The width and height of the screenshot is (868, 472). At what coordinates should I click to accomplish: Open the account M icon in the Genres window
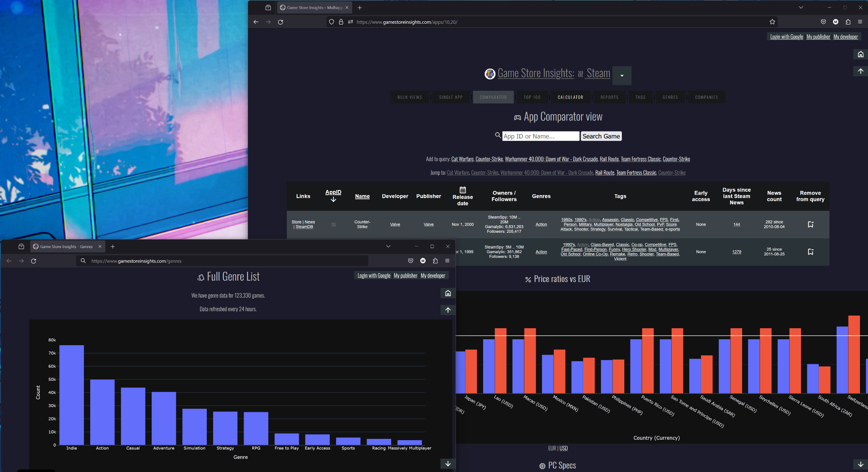(423, 261)
